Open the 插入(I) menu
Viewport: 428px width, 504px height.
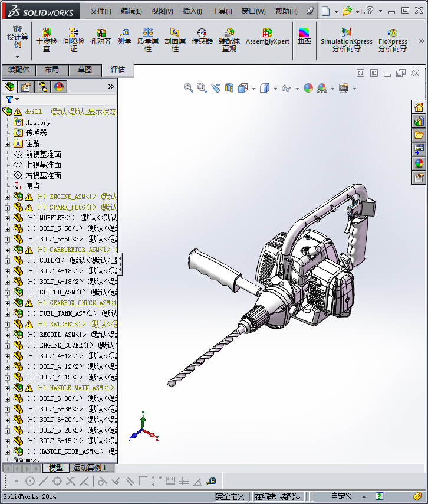192,11
